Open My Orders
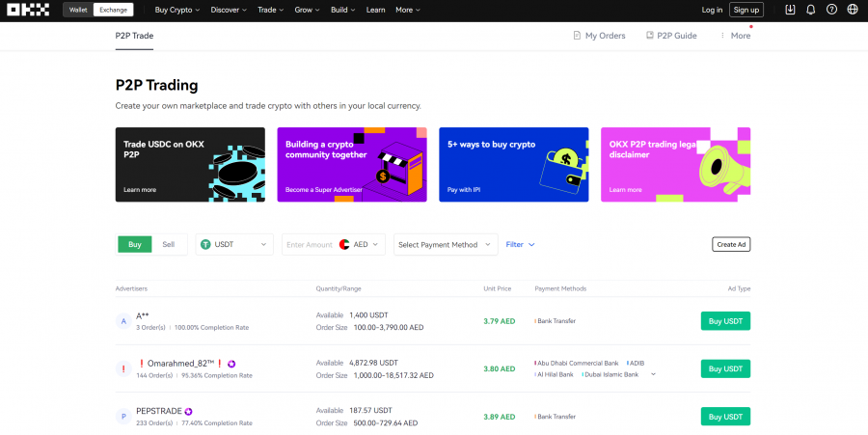This screenshot has width=868, height=435. (x=599, y=36)
